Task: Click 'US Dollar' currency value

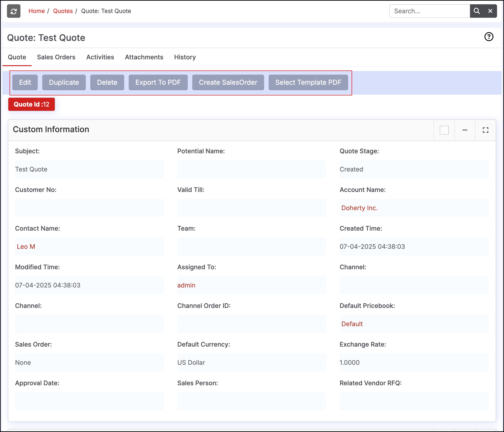Action: pyautogui.click(x=191, y=363)
